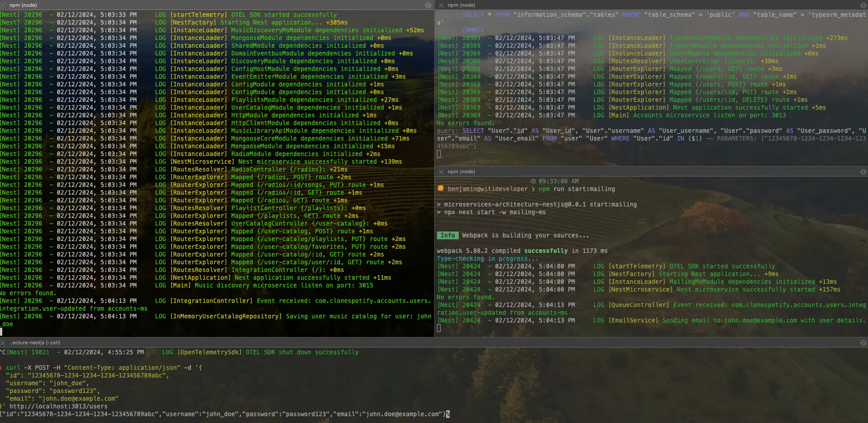868x423 pixels.
Task: Open the mailing pane's options menu icon
Action: [863, 171]
